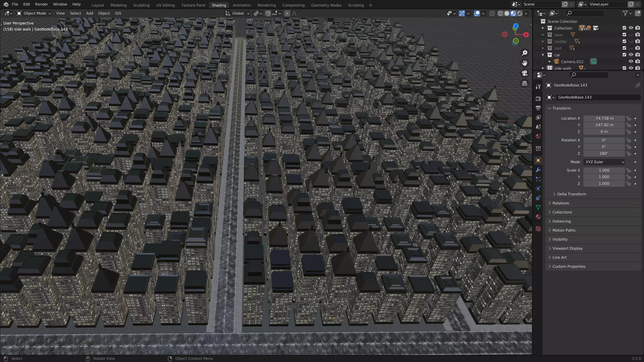Open viewport shading options dropdown arrow
Screen dimensions: 644x362
pos(526,13)
